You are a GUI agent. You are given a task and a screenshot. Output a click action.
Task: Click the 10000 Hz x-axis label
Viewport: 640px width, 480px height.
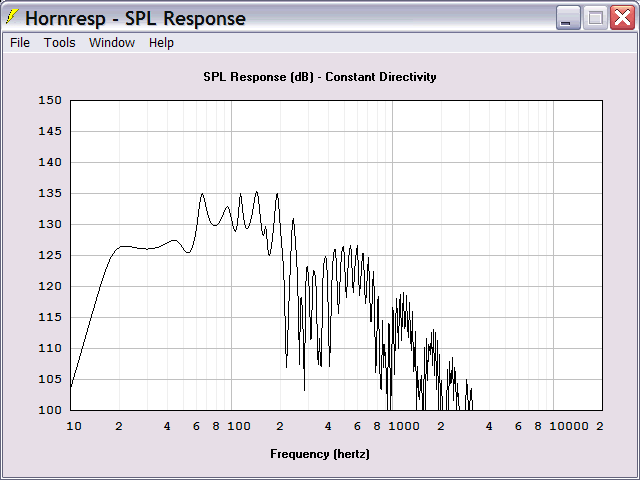(x=569, y=426)
